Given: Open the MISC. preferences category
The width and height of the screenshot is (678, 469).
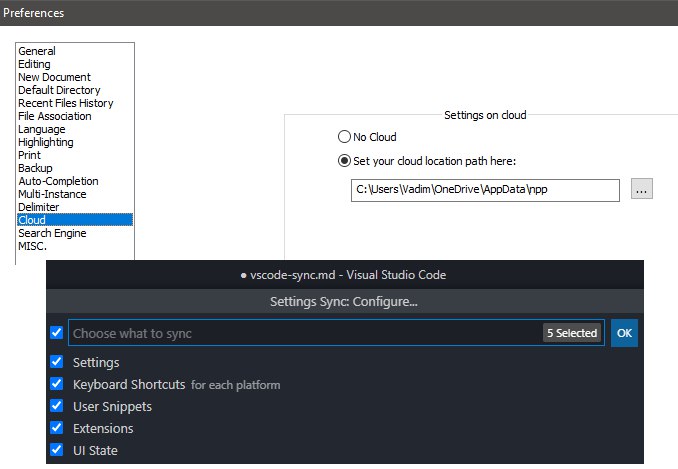Looking at the screenshot, I should [33, 246].
